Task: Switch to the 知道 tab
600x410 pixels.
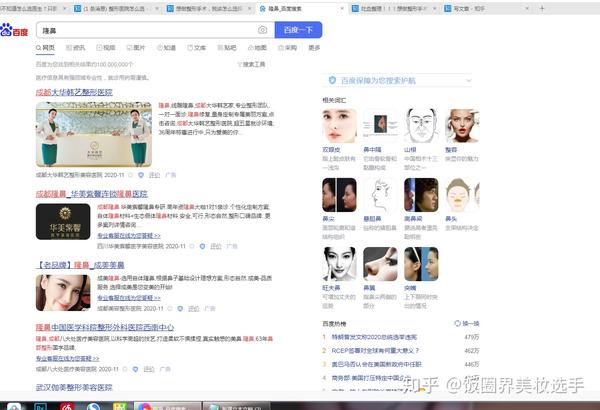Action: (x=166, y=48)
